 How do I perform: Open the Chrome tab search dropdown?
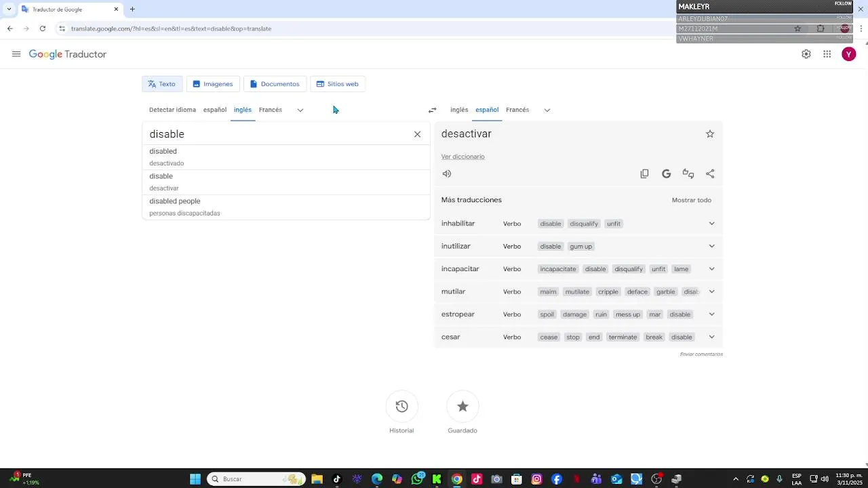click(x=9, y=9)
